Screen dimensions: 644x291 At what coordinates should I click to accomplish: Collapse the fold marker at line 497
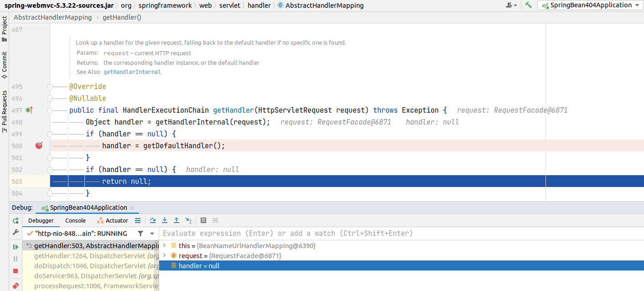coord(50,110)
